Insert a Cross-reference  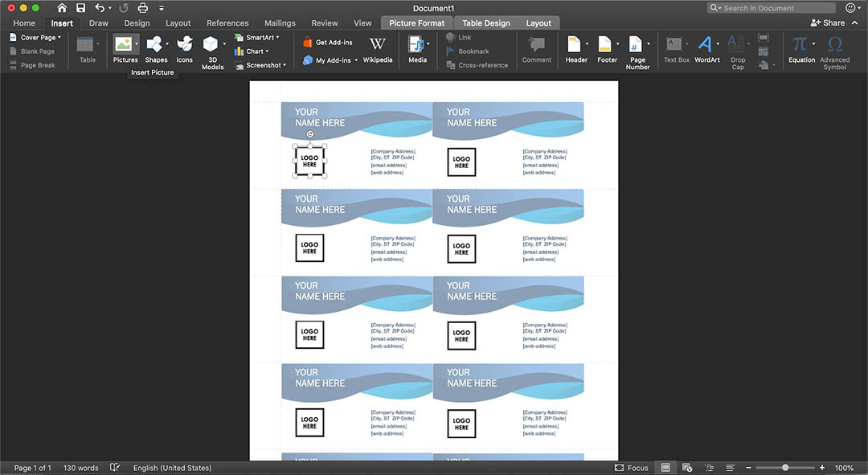477,65
